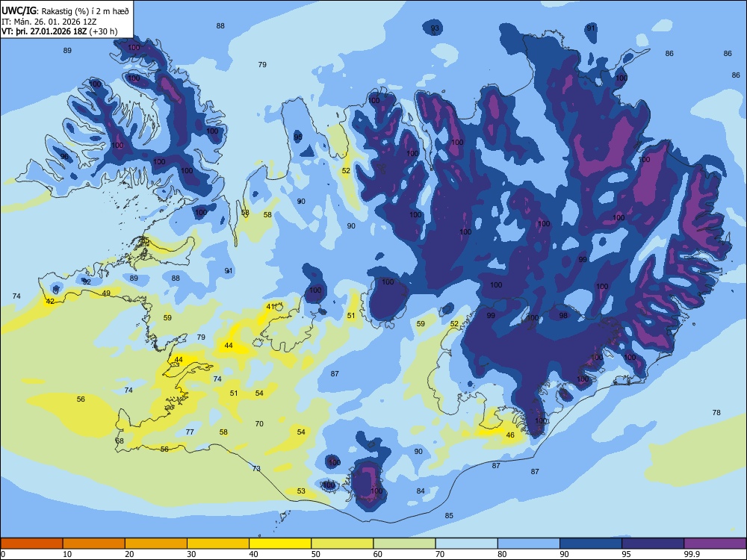Select the medium blue 90–95 legend swatch

(591, 544)
